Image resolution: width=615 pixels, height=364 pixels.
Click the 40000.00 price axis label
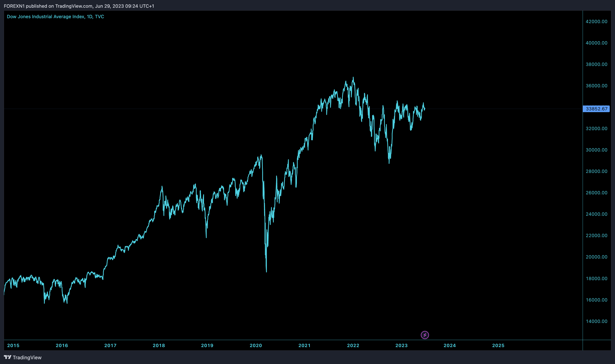pos(597,43)
